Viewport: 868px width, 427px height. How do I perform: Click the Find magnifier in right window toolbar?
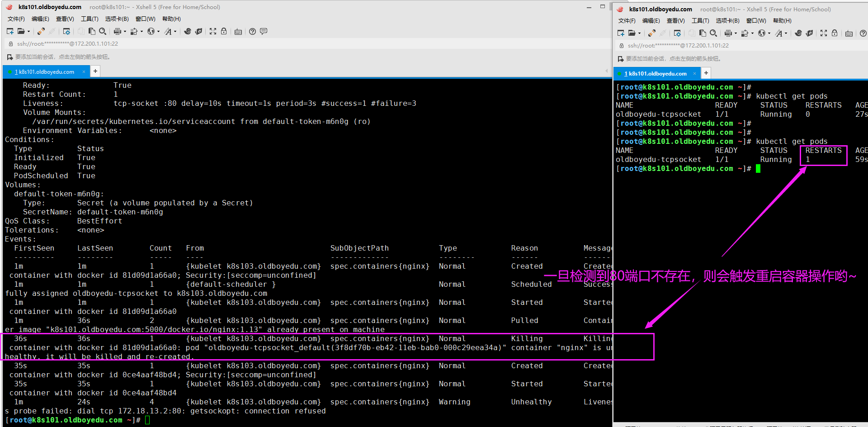713,33
